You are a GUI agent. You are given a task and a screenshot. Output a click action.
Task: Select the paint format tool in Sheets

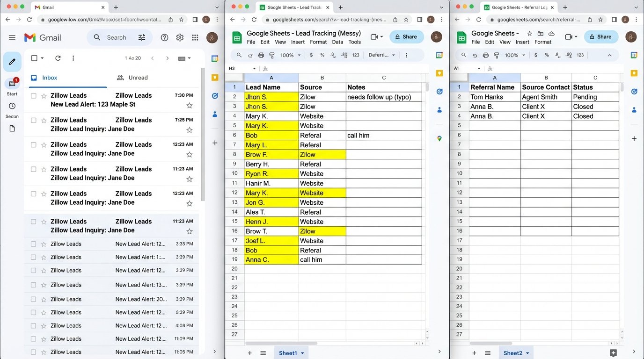tap(273, 55)
